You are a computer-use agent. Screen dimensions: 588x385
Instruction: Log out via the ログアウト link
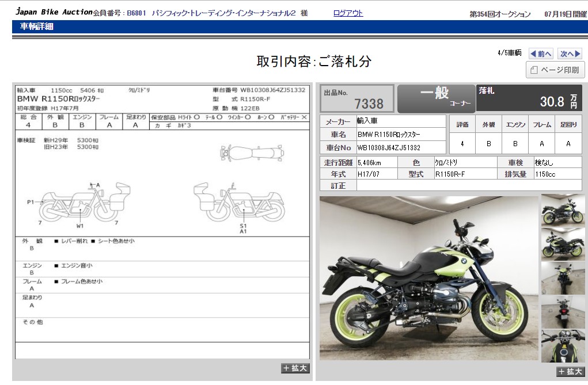tap(348, 13)
